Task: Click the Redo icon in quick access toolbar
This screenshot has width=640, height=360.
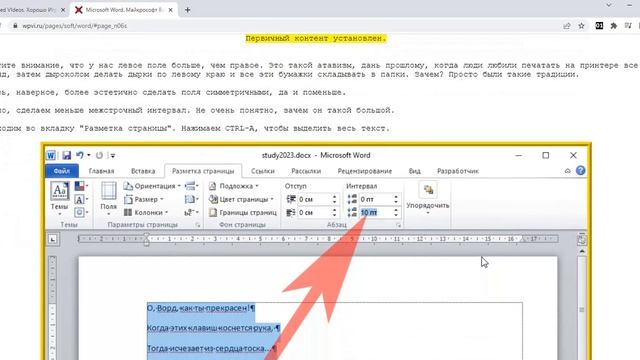Action: (x=99, y=156)
